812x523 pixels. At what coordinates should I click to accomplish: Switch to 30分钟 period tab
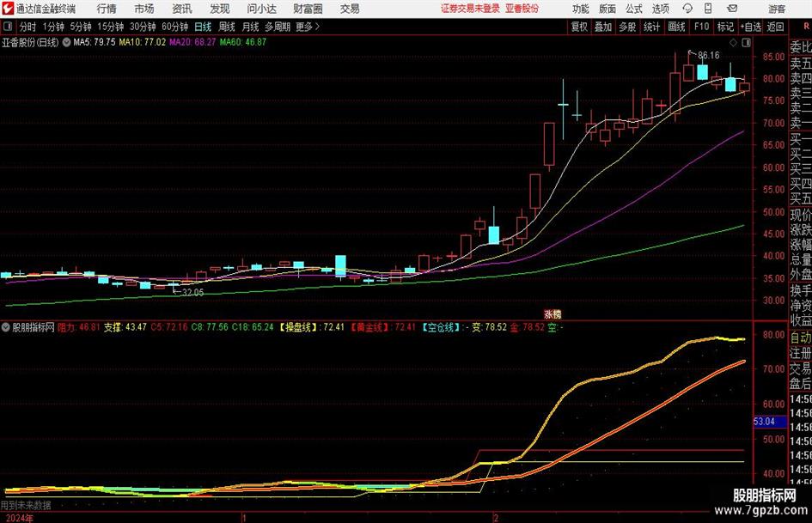click(x=143, y=27)
